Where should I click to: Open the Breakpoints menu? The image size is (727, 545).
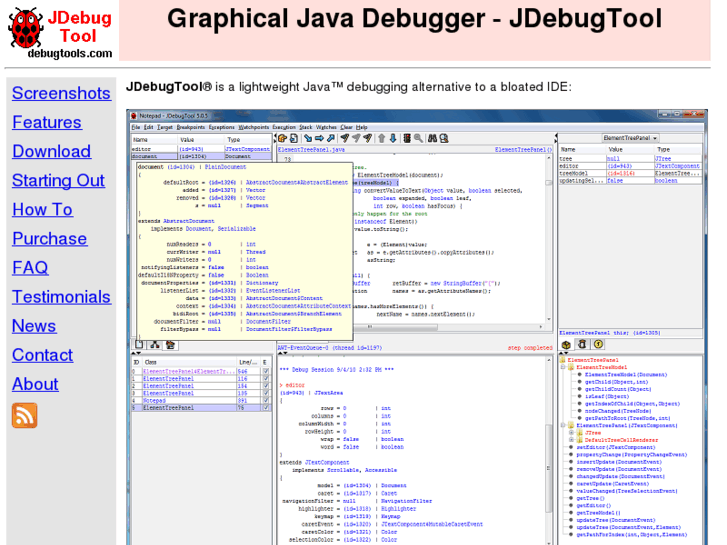191,127
